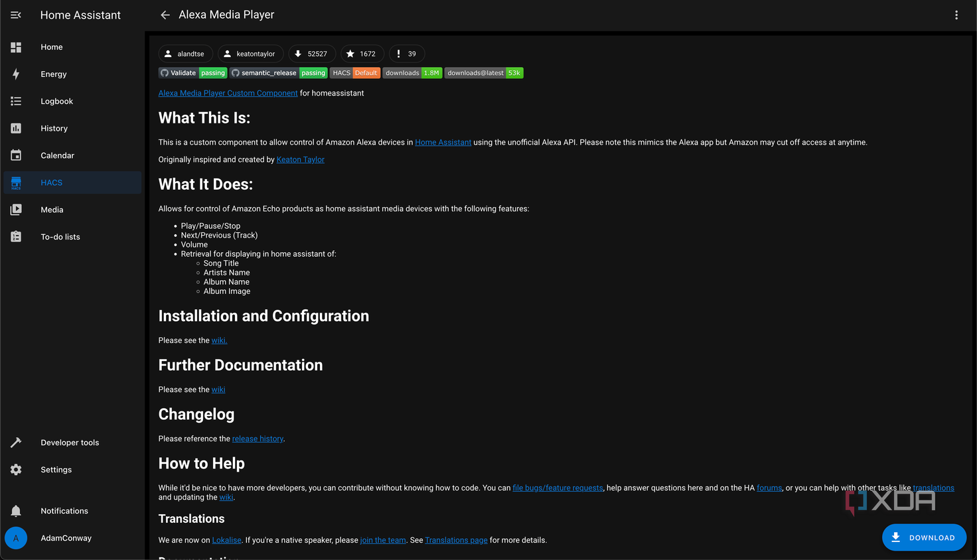
Task: Click the Developer tools hammer icon
Action: (x=16, y=443)
